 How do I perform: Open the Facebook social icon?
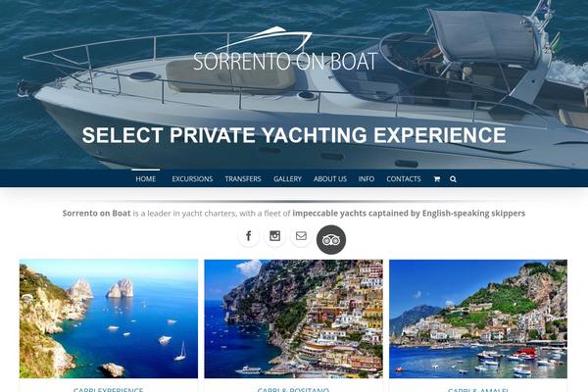coord(248,236)
